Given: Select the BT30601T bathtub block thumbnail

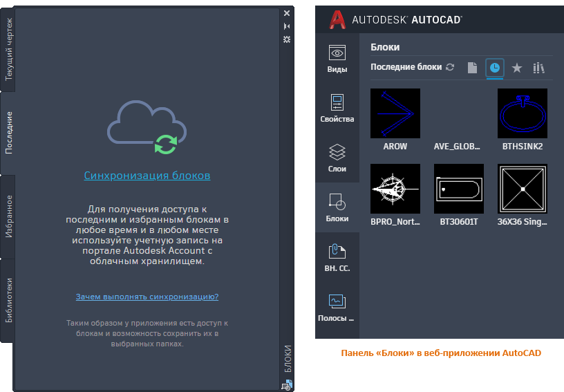Looking at the screenshot, I should (459, 189).
